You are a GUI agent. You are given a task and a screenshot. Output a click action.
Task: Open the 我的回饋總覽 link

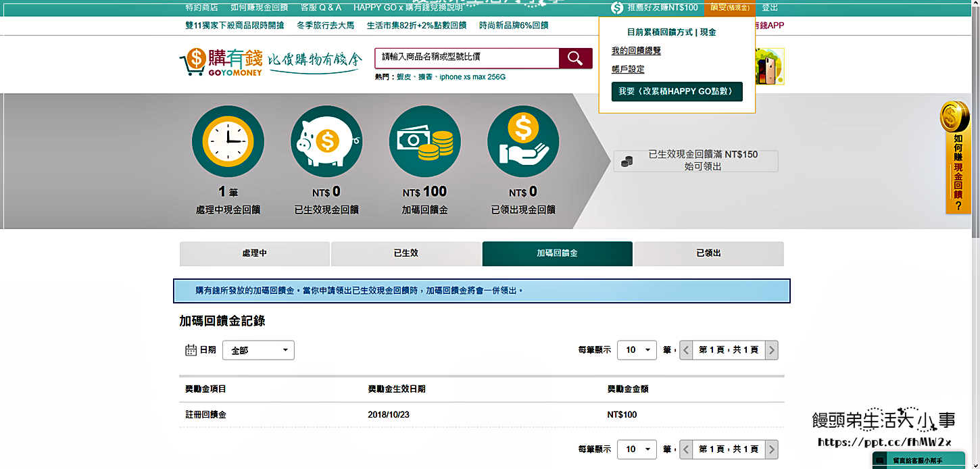pos(636,51)
